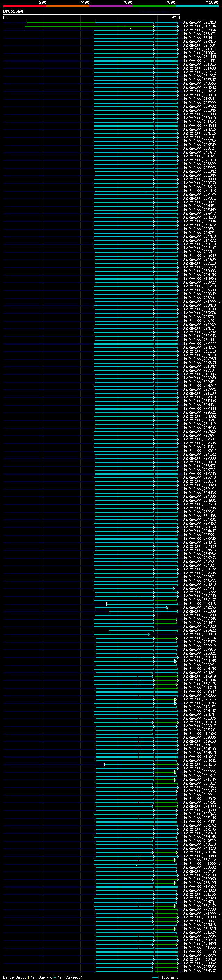Click UniRef100_Q20A22 label

(x=199, y=630)
